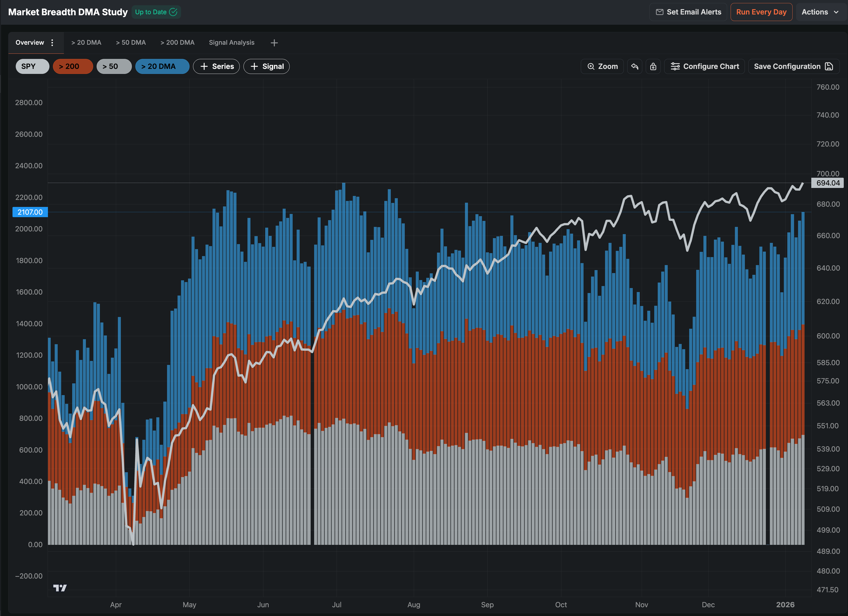This screenshot has width=848, height=616.
Task: Open the Zoom options
Action: point(602,66)
